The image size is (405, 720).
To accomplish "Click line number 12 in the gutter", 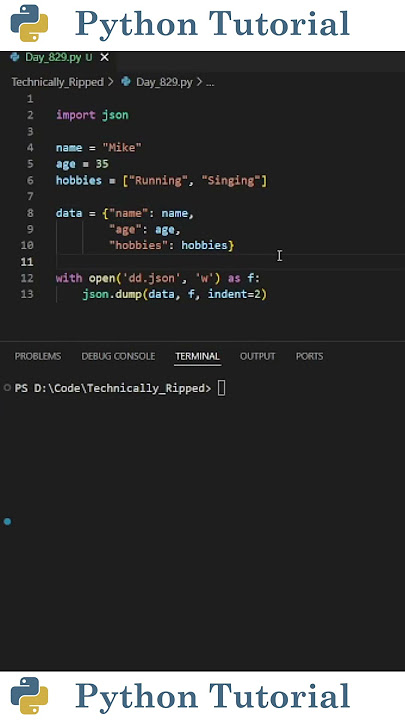I will pos(27,278).
